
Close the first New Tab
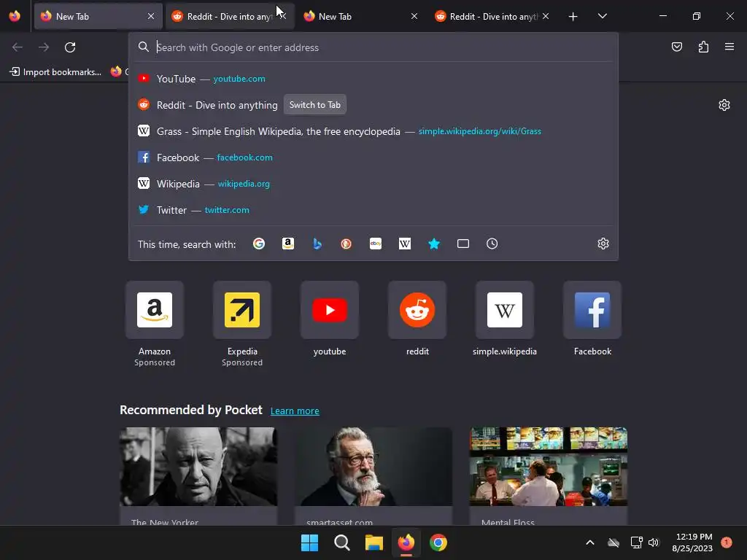[151, 16]
